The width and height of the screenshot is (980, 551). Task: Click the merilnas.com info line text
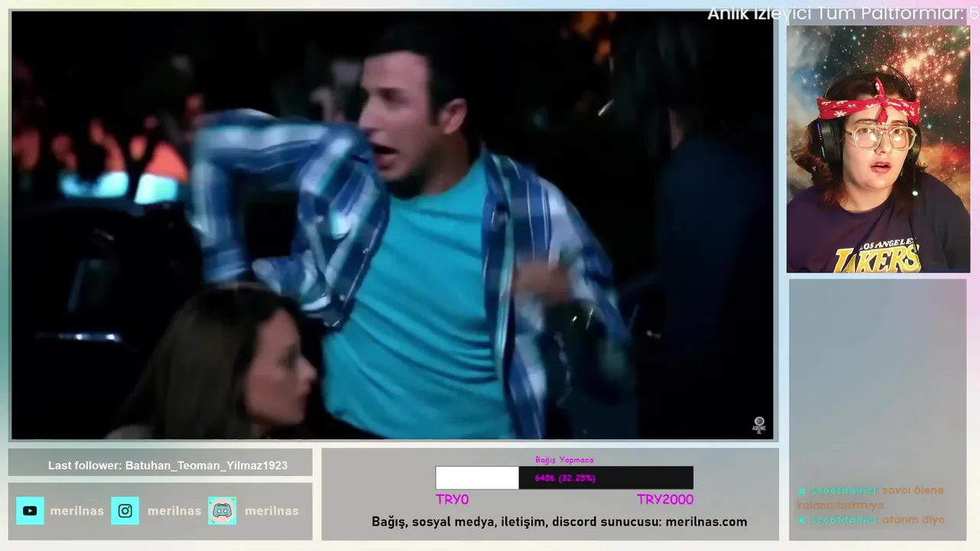coord(559,522)
